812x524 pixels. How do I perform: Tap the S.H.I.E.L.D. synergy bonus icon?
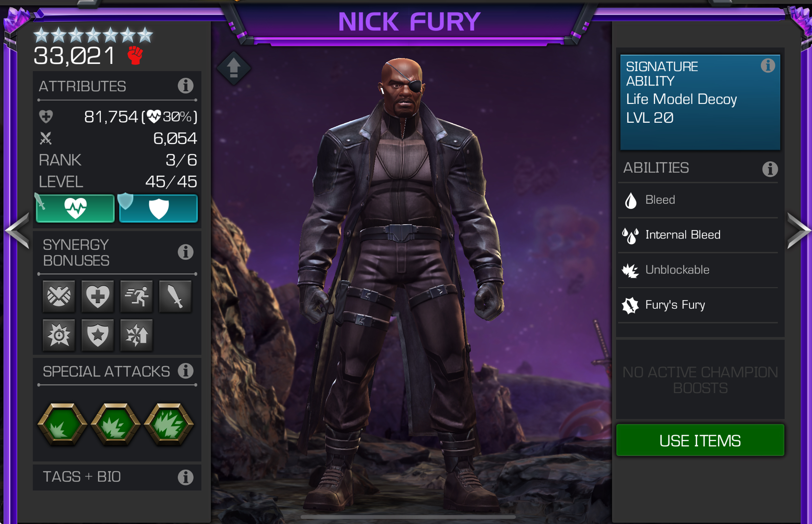59,296
